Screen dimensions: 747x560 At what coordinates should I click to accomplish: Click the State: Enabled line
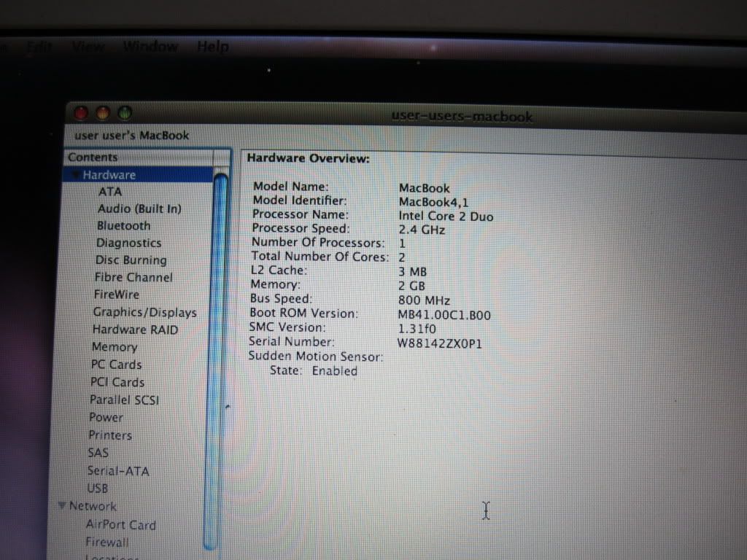point(314,370)
